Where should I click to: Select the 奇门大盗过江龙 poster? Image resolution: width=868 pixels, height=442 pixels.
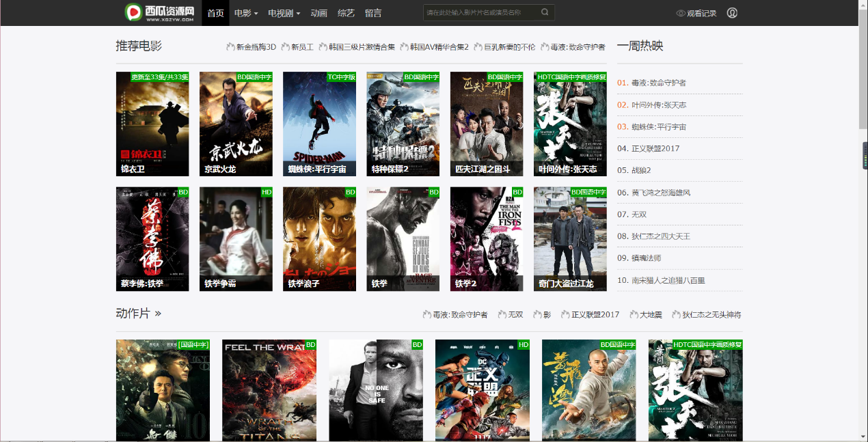(x=570, y=239)
